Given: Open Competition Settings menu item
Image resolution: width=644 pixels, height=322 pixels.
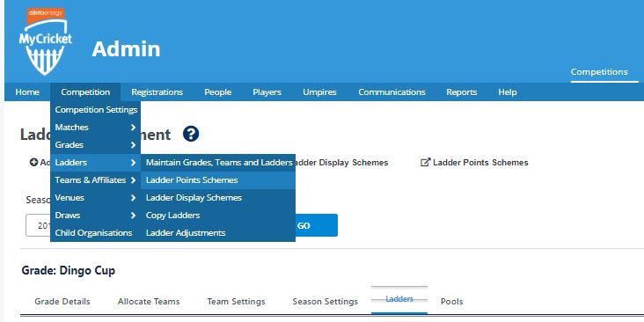Looking at the screenshot, I should click(96, 110).
